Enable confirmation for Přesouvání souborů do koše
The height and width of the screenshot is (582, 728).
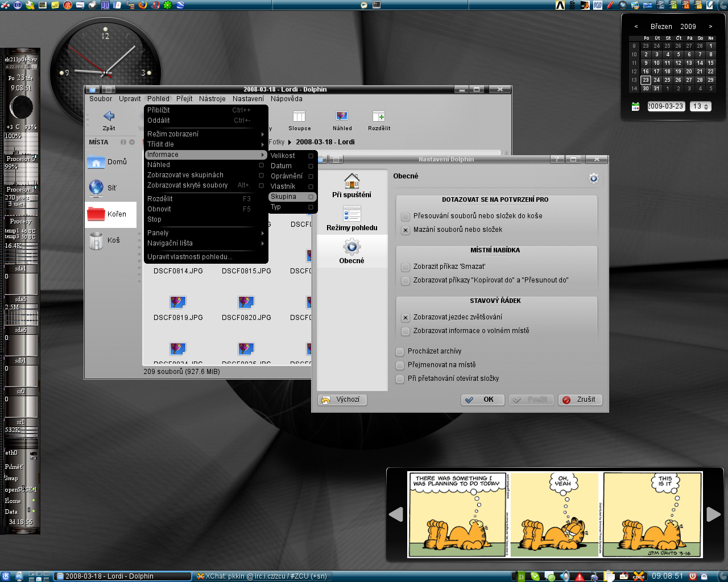point(406,217)
